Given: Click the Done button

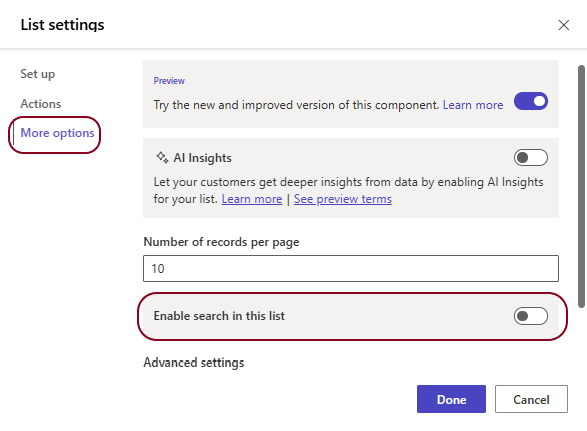Looking at the screenshot, I should (451, 399).
